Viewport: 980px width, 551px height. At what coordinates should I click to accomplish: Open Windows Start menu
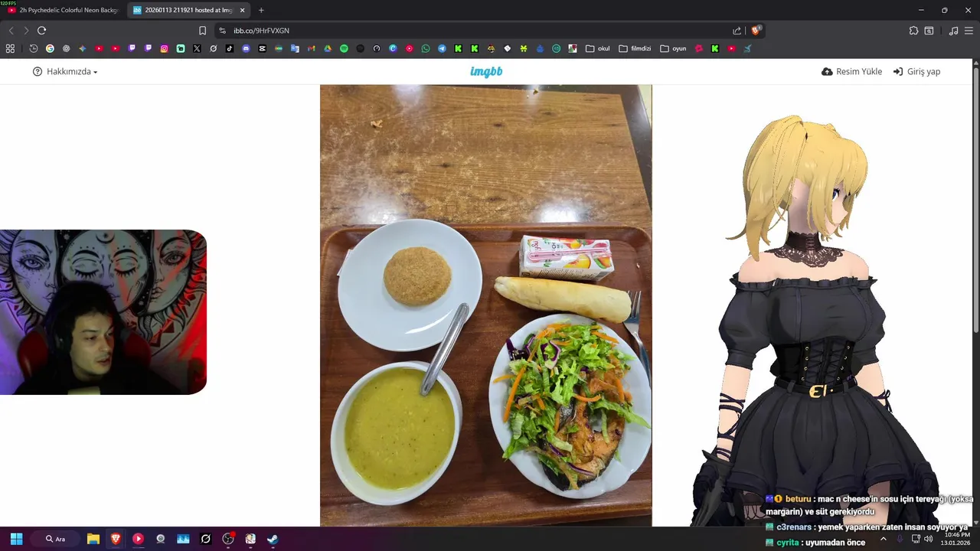16,539
